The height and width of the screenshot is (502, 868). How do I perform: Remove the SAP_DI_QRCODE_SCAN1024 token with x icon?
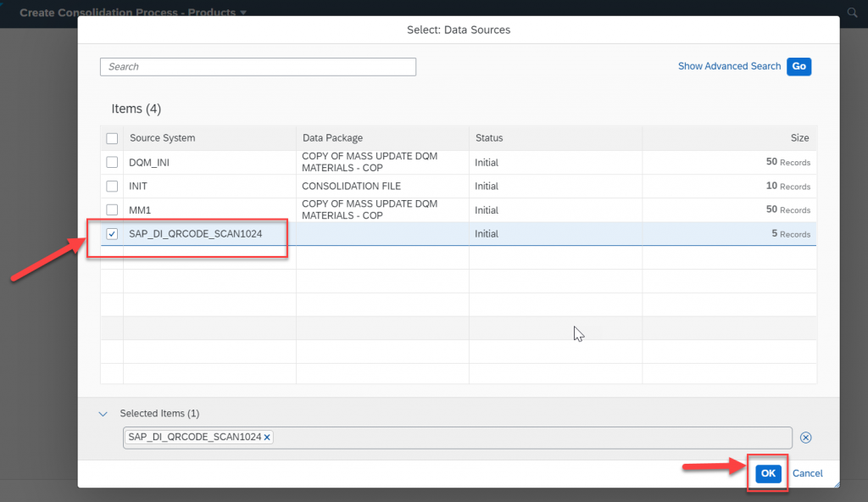(x=267, y=438)
